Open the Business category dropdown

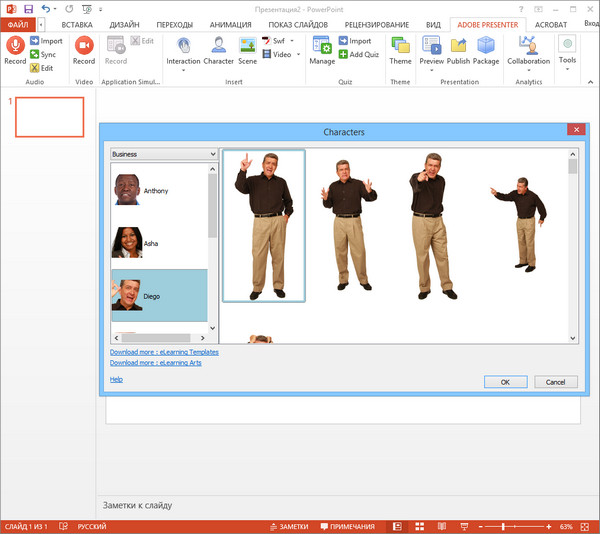coord(164,154)
